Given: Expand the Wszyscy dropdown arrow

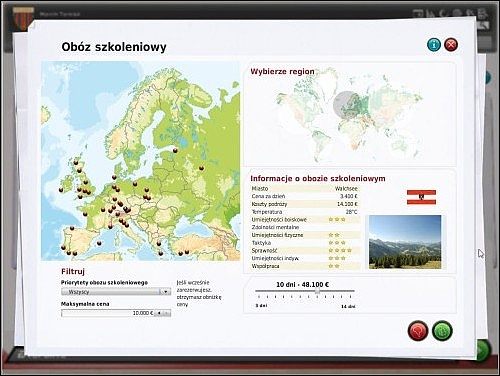Looking at the screenshot, I should (x=165, y=292).
